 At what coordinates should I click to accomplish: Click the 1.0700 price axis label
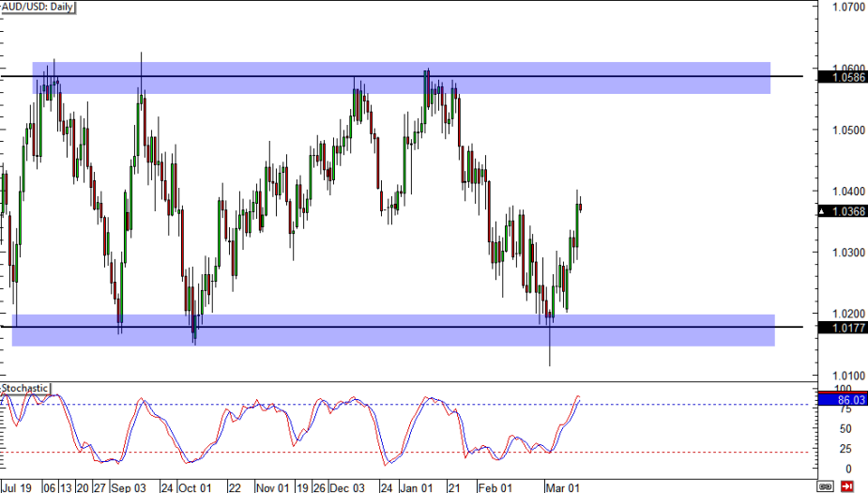click(x=848, y=8)
